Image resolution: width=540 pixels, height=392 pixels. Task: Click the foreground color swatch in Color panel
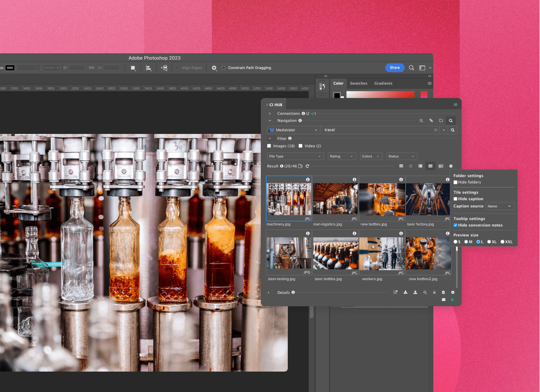pos(337,95)
